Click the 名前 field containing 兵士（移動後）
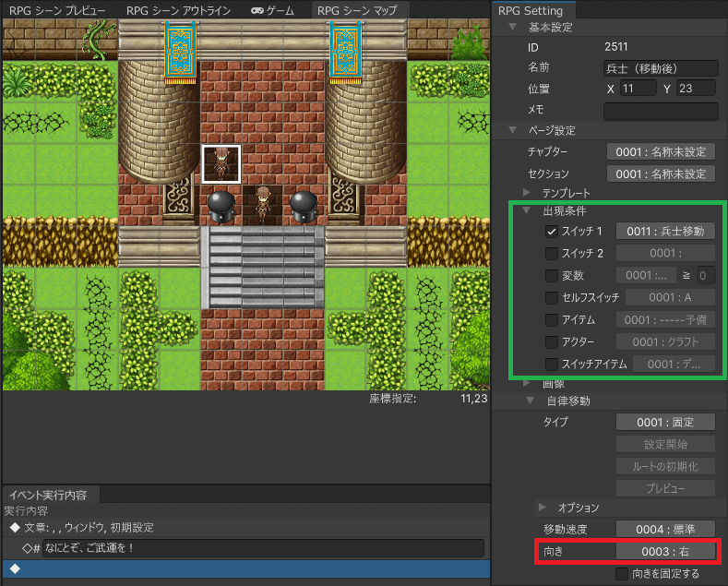 [661, 67]
